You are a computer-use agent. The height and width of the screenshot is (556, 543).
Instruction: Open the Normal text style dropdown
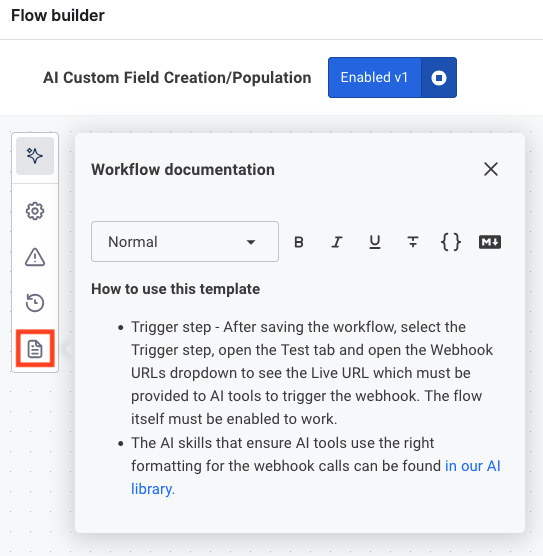[185, 242]
